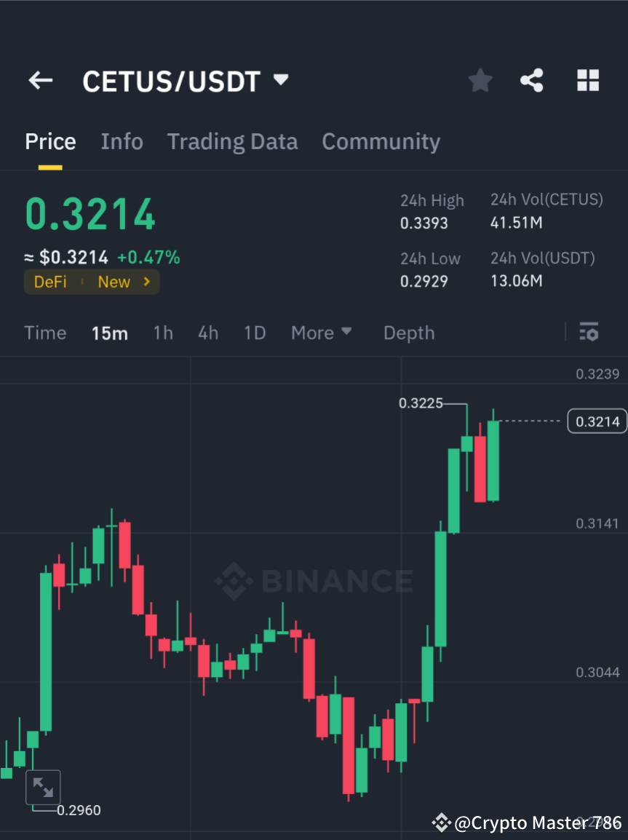Expand the DeFi New tag chevron
628x840 pixels.
click(x=148, y=282)
